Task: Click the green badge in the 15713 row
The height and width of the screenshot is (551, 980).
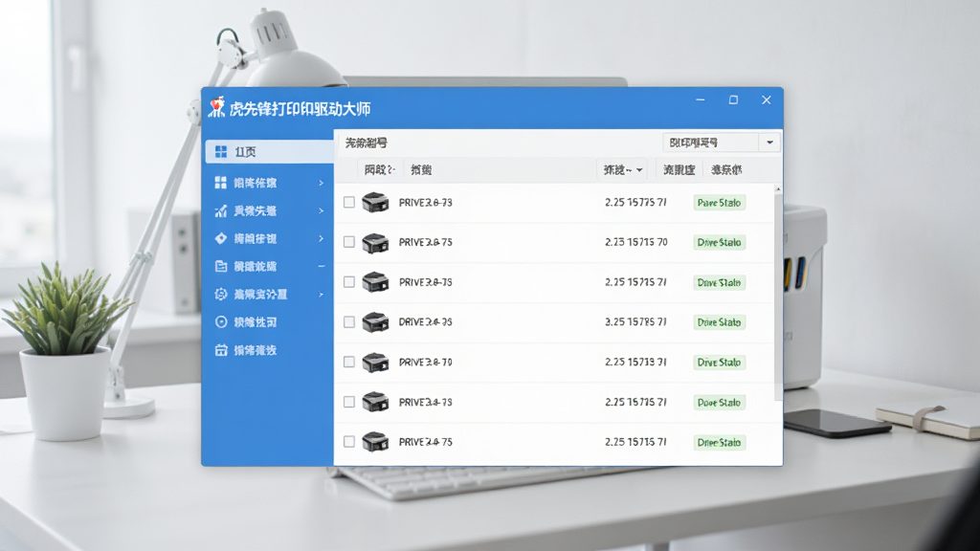Action: [720, 363]
